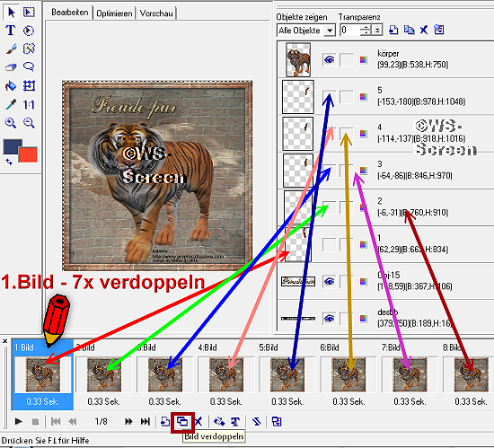Image resolution: width=494 pixels, height=448 pixels.
Task: Play the animation
Action: 19,421
